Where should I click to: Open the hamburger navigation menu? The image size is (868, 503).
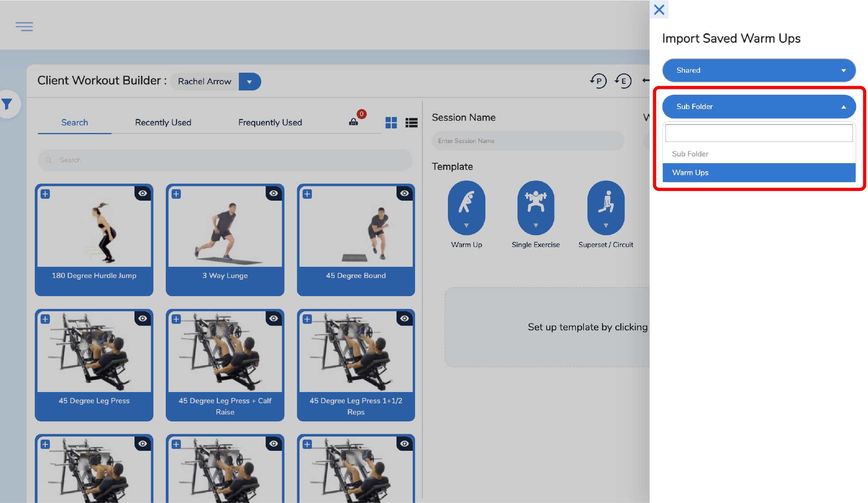pos(24,26)
